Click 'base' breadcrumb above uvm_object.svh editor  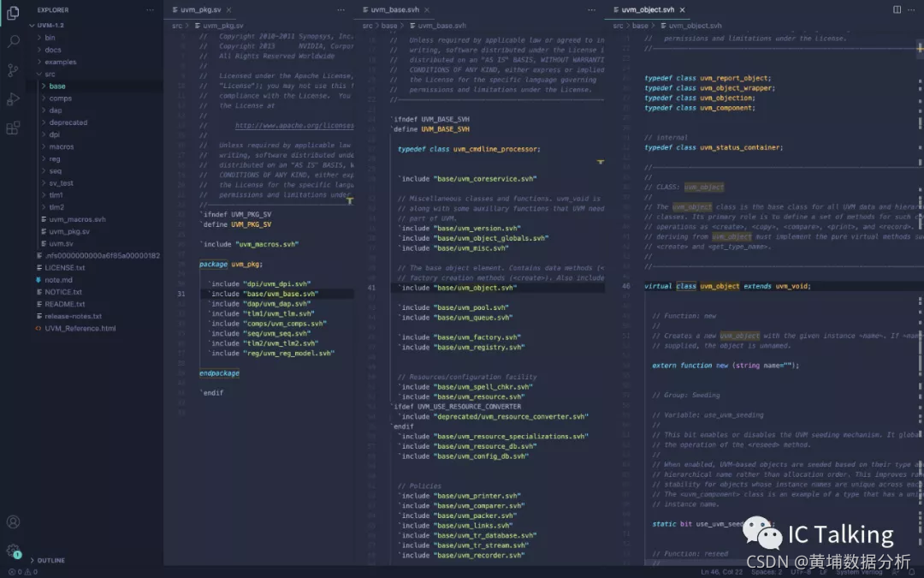pyautogui.click(x=640, y=26)
